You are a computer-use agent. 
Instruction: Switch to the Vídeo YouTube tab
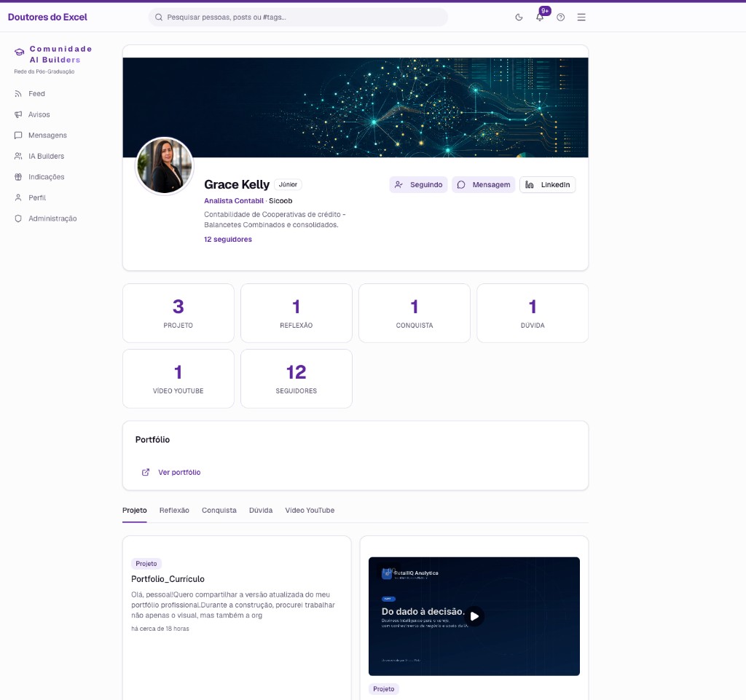[x=310, y=511]
